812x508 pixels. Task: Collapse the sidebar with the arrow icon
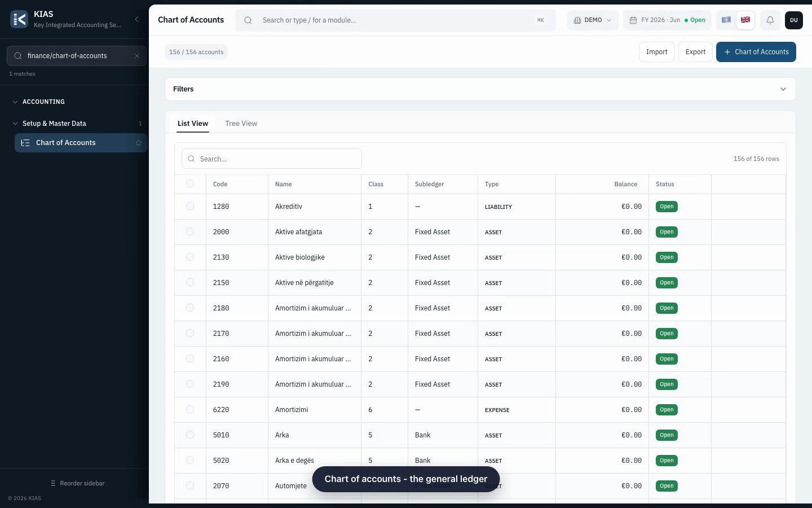(x=136, y=19)
